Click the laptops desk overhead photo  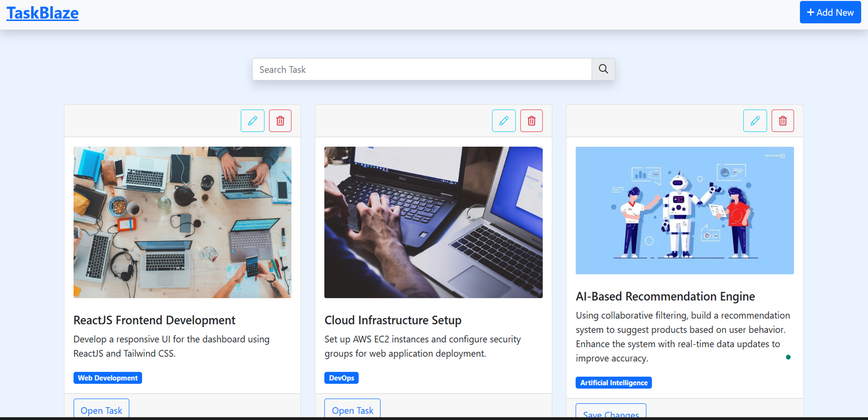(182, 222)
